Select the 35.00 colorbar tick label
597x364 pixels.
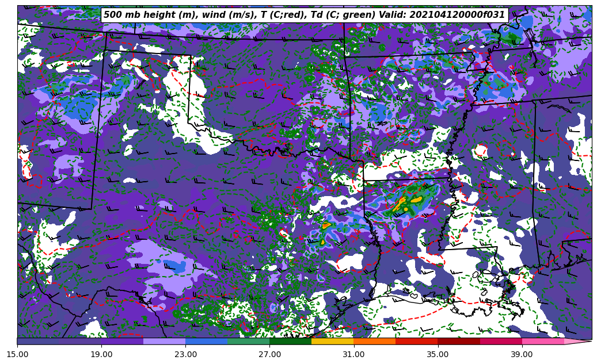(438, 354)
